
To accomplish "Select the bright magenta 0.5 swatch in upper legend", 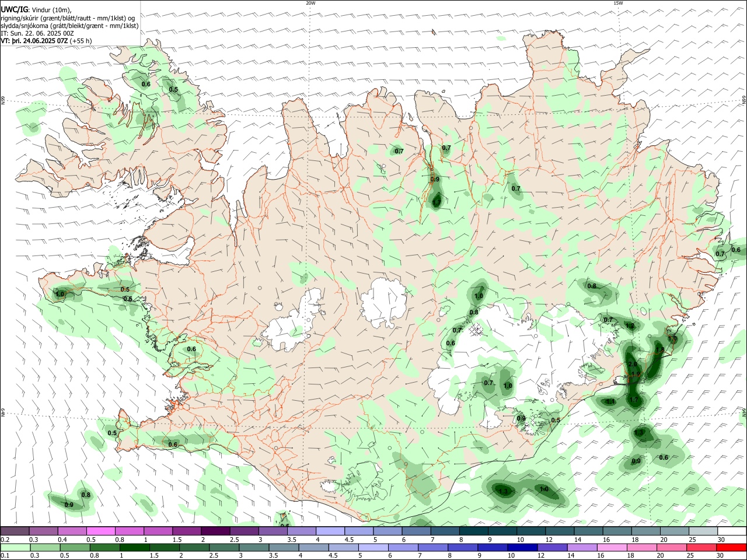I will (101, 531).
